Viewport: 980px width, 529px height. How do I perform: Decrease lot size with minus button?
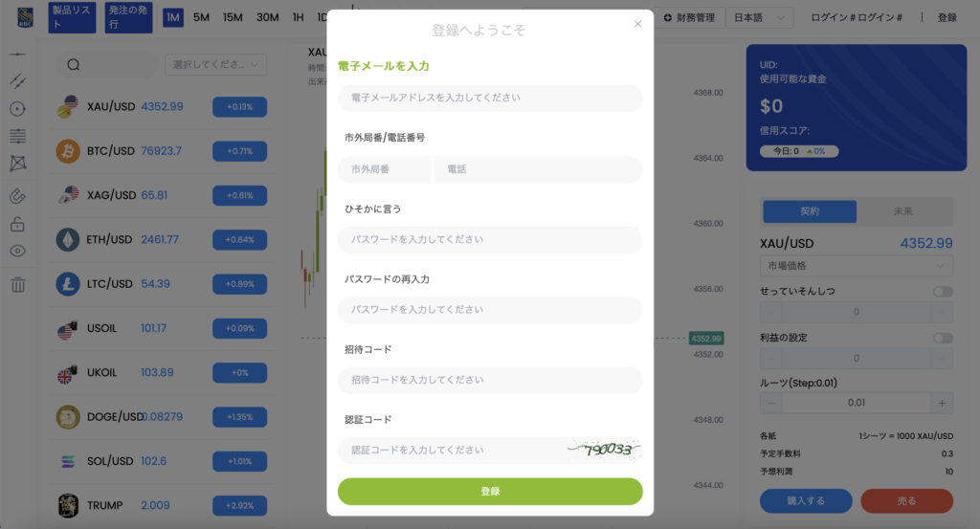pos(770,403)
